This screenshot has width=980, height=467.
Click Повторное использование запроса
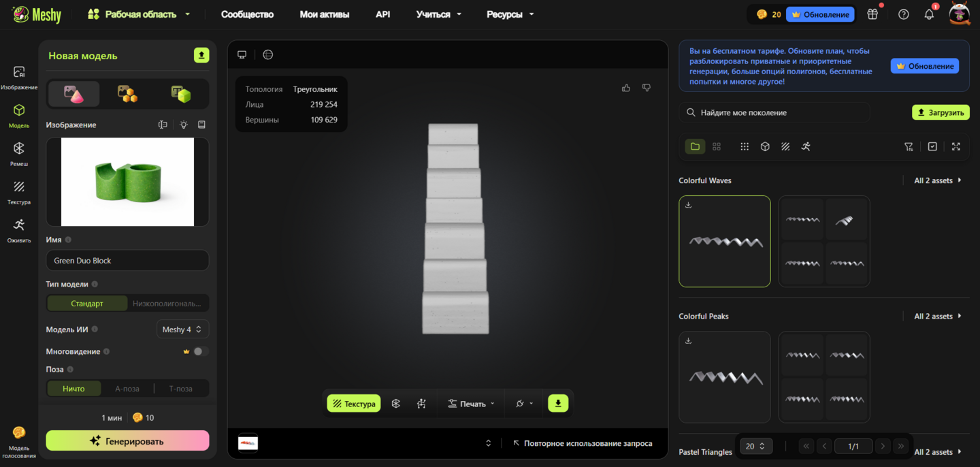583,443
